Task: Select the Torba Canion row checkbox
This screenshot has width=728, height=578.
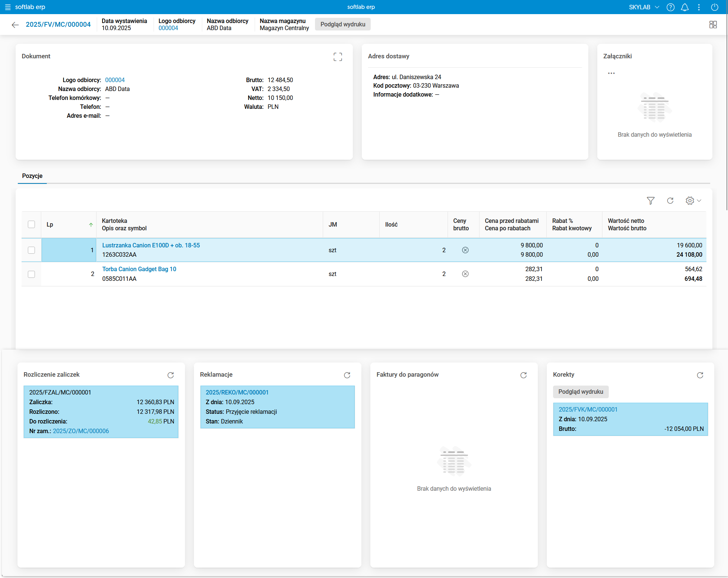Action: point(32,274)
